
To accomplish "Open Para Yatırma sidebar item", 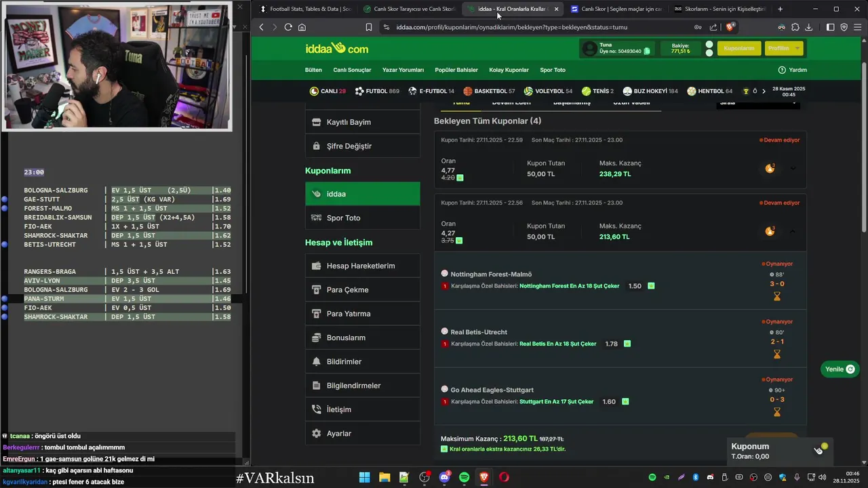I will 363,314.
